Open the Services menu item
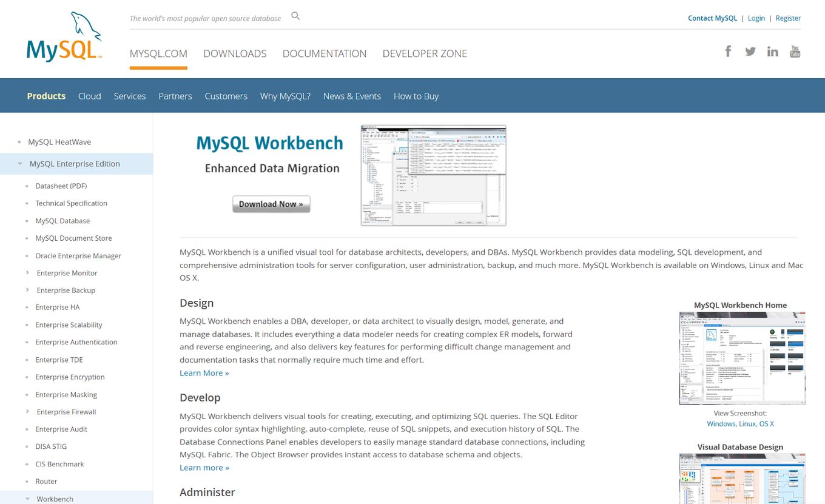This screenshot has width=825, height=504. (x=130, y=96)
